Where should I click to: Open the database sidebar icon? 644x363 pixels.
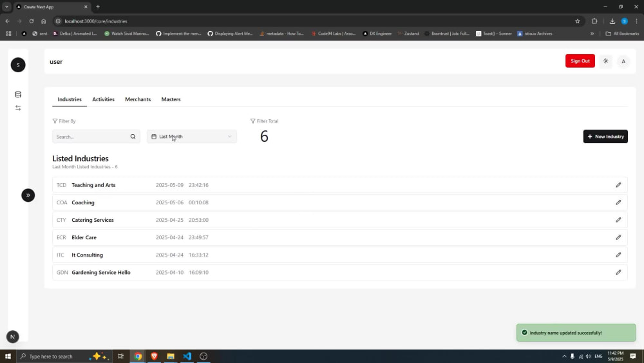point(18,95)
